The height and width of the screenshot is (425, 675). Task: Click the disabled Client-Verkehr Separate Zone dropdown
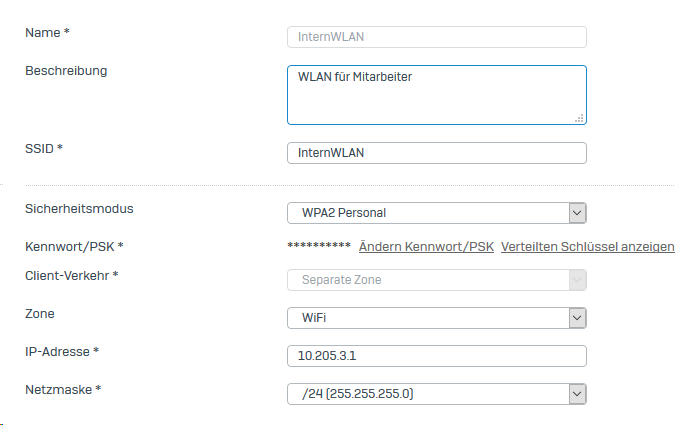436,281
